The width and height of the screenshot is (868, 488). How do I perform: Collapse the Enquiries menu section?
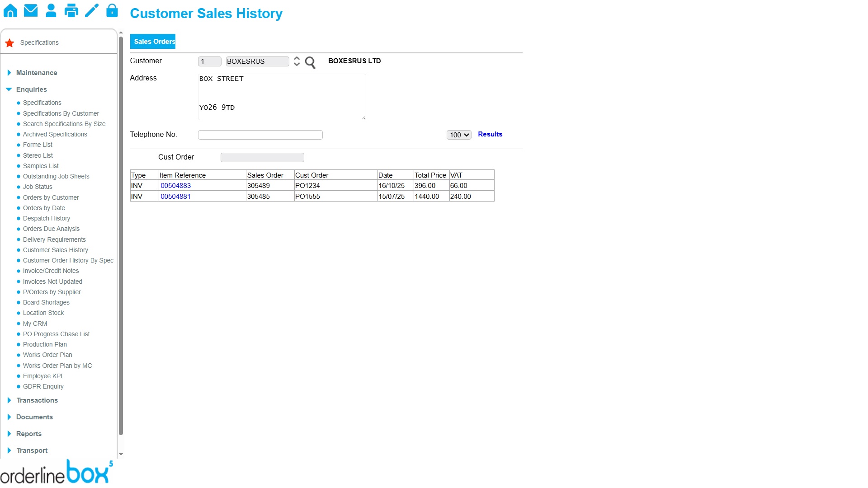pos(32,89)
